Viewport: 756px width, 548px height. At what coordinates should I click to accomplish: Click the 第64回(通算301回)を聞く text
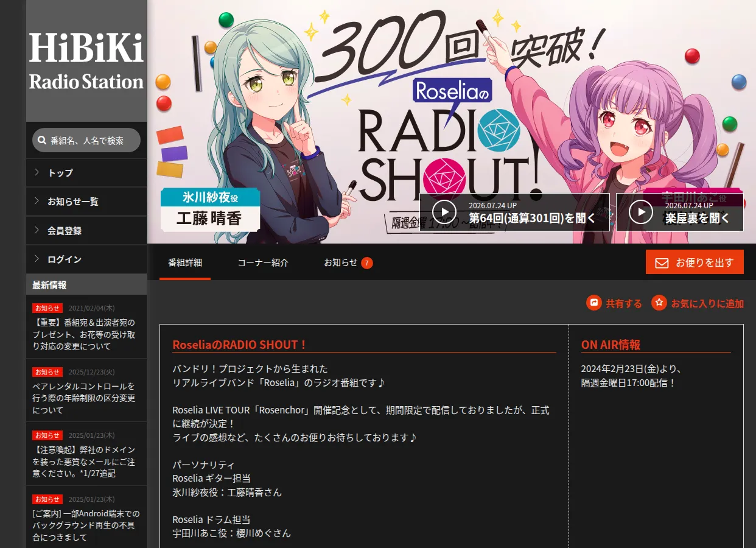532,218
